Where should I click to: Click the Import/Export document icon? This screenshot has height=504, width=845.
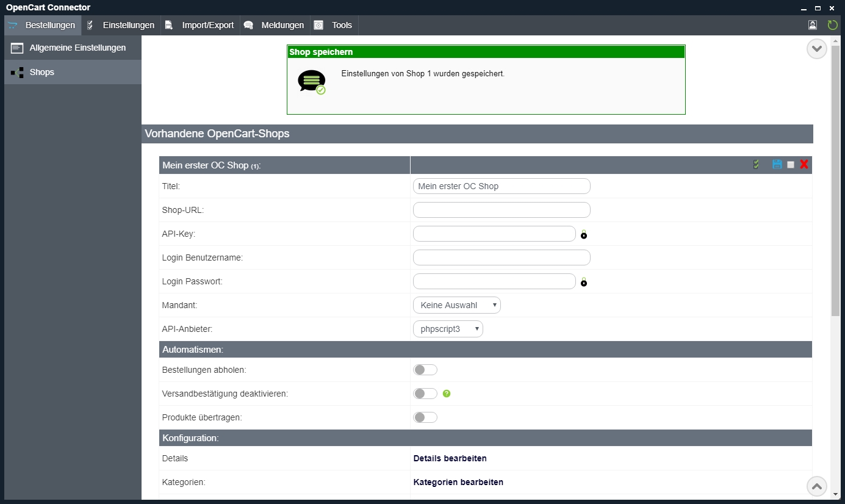tap(169, 25)
